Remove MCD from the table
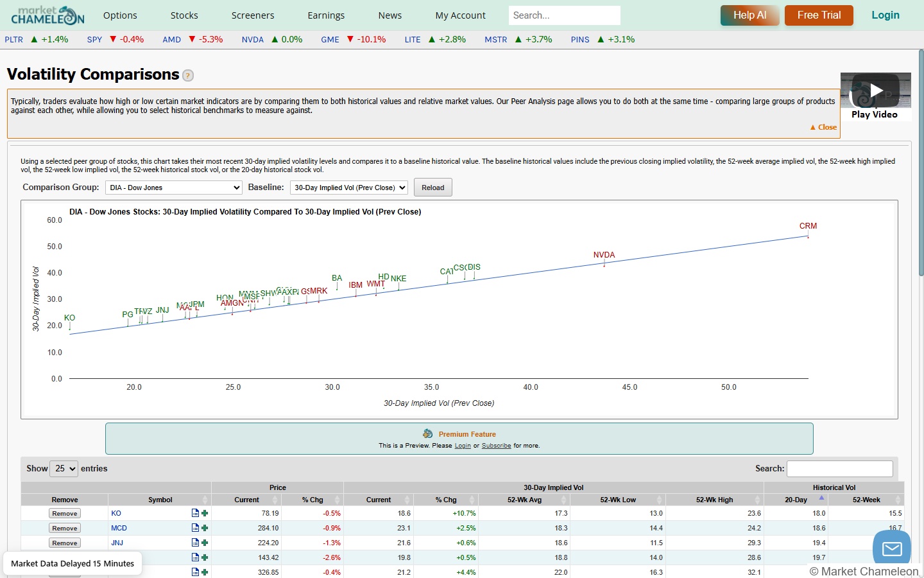924x578 pixels. pyautogui.click(x=65, y=528)
